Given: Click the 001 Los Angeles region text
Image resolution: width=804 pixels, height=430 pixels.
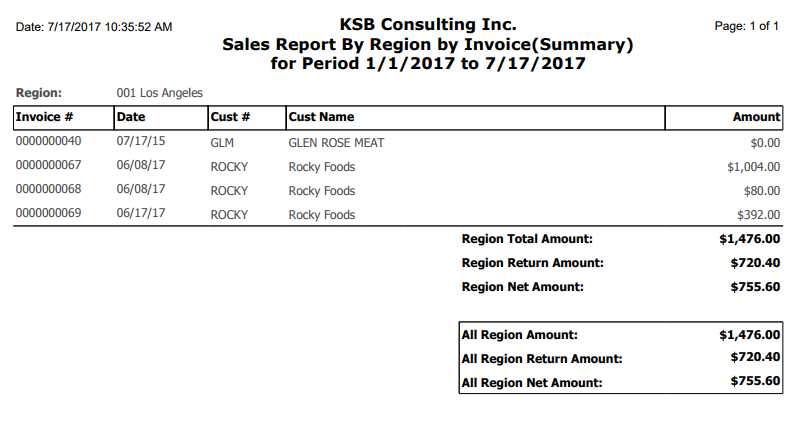Looking at the screenshot, I should (159, 93).
